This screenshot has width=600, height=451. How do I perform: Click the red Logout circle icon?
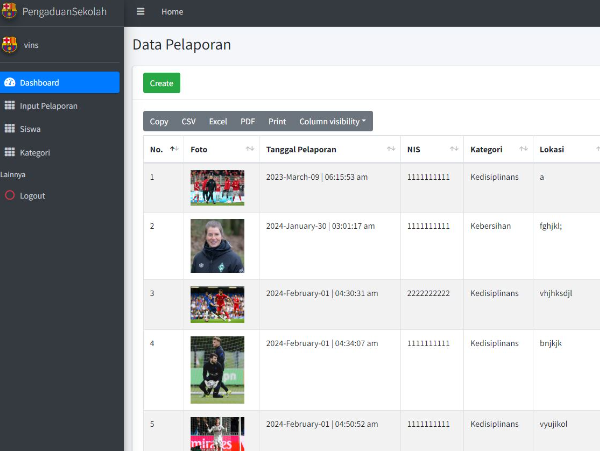click(10, 196)
